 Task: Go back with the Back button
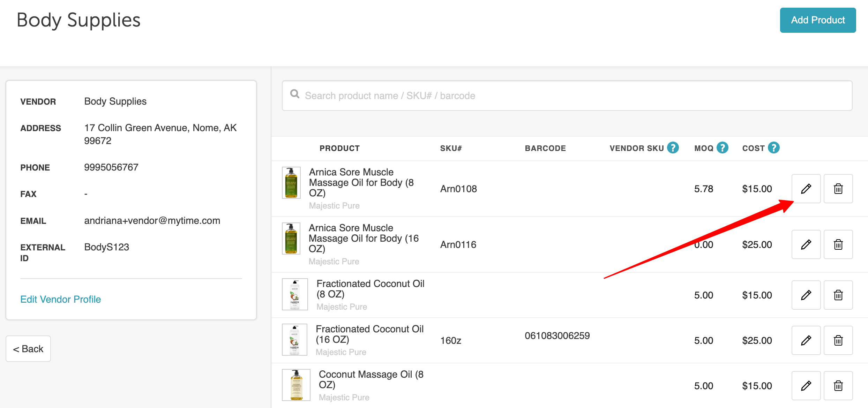click(28, 349)
